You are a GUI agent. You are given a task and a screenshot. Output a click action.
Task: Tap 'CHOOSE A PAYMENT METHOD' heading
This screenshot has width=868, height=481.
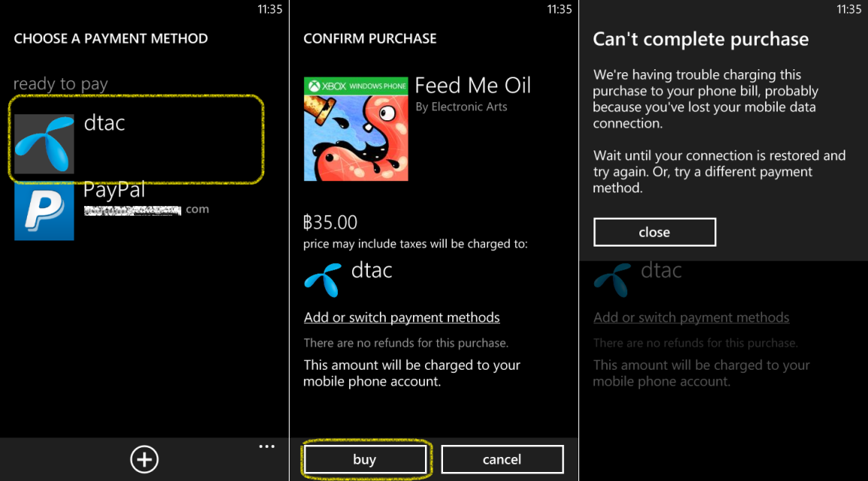click(x=111, y=38)
